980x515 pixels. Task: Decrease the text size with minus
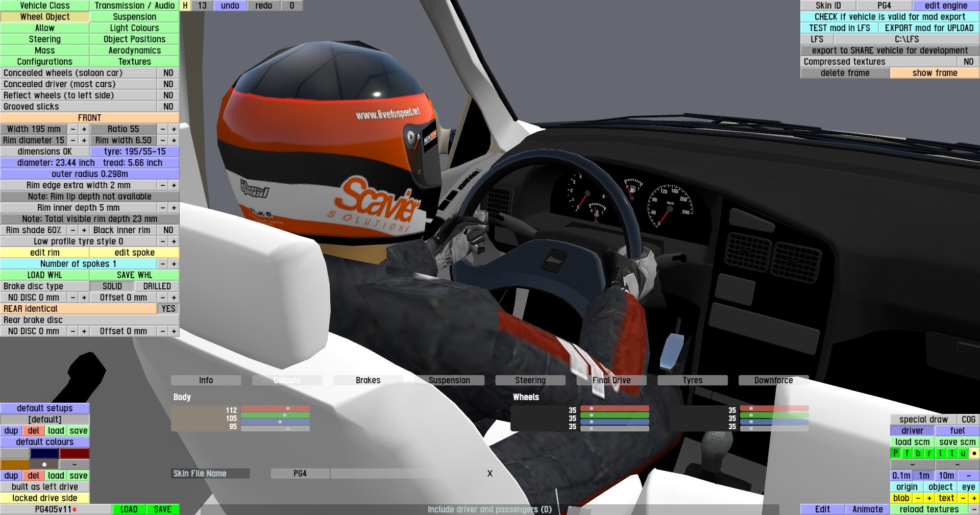963,498
